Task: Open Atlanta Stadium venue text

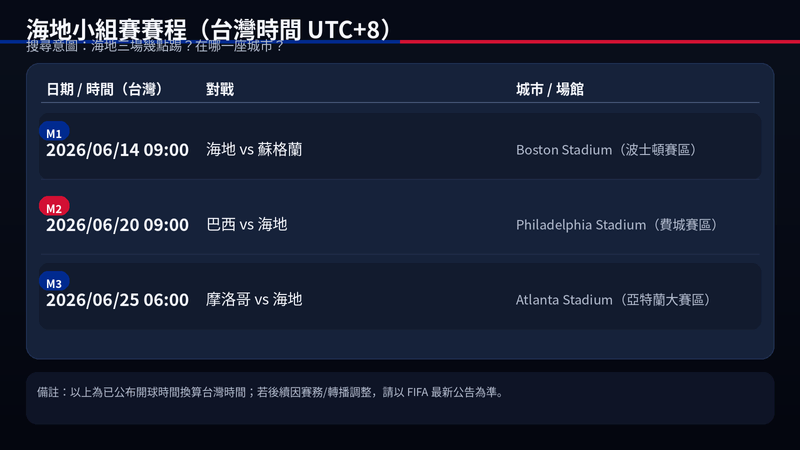Action: [614, 299]
